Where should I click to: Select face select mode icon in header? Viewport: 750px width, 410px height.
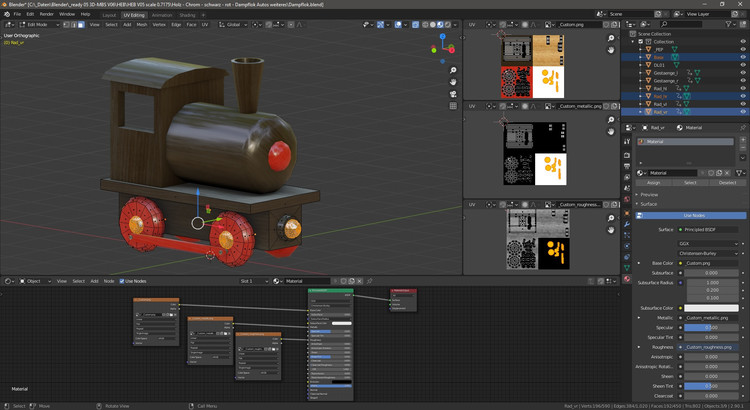(x=80, y=24)
